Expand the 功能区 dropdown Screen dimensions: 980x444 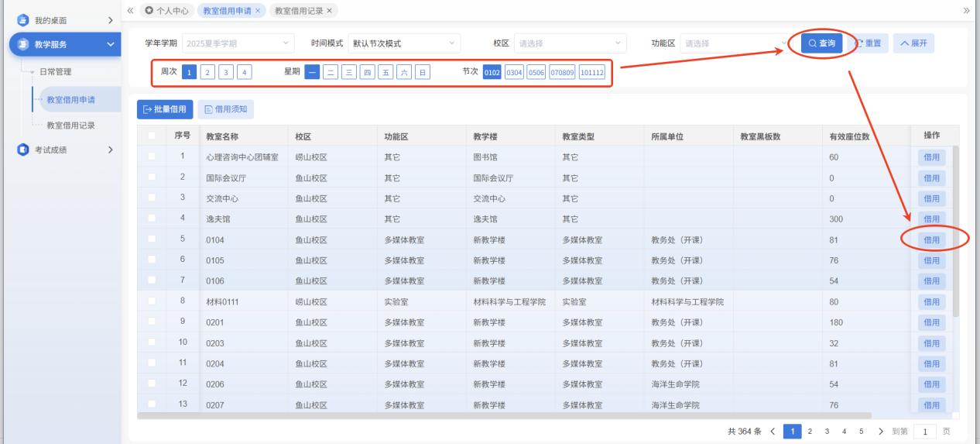[734, 43]
